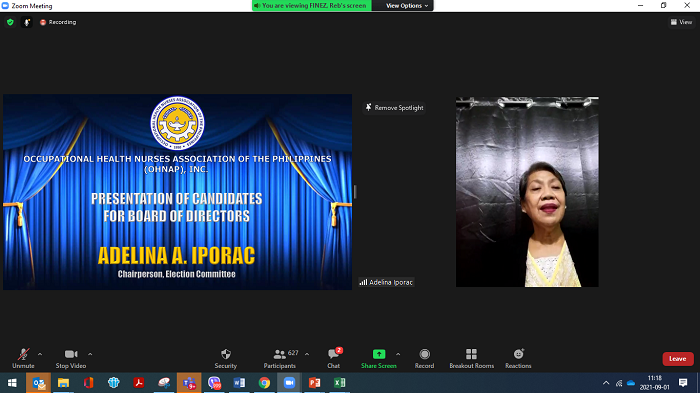700x393 pixels.
Task: Expand video options arrow beside Stop Video
Action: (x=90, y=354)
